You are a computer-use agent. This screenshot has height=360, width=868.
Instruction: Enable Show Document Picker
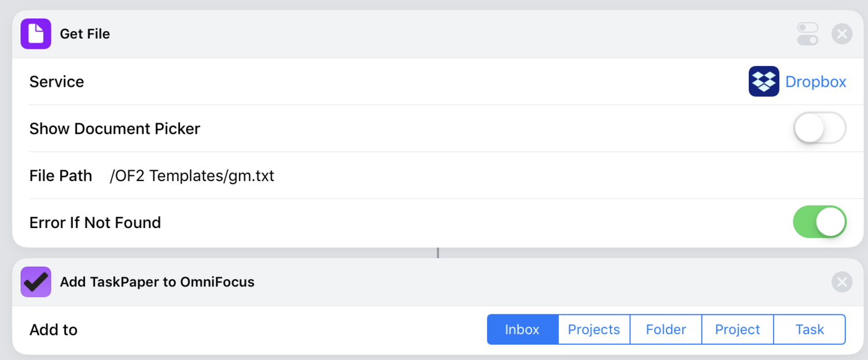point(819,128)
